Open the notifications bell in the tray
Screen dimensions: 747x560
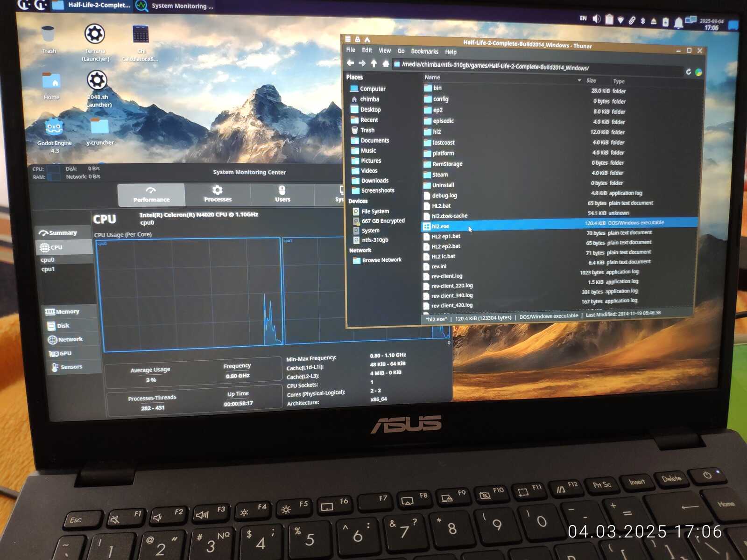[x=678, y=22]
